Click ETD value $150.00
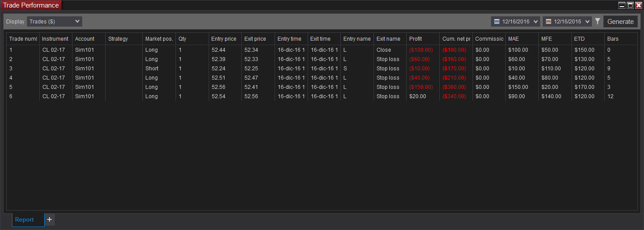This screenshot has height=230, width=644. click(588, 50)
